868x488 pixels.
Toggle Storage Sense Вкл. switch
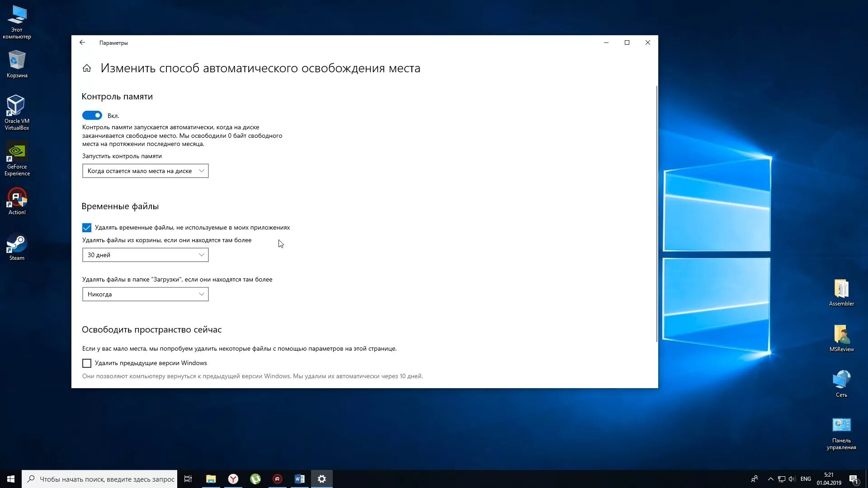click(x=92, y=115)
